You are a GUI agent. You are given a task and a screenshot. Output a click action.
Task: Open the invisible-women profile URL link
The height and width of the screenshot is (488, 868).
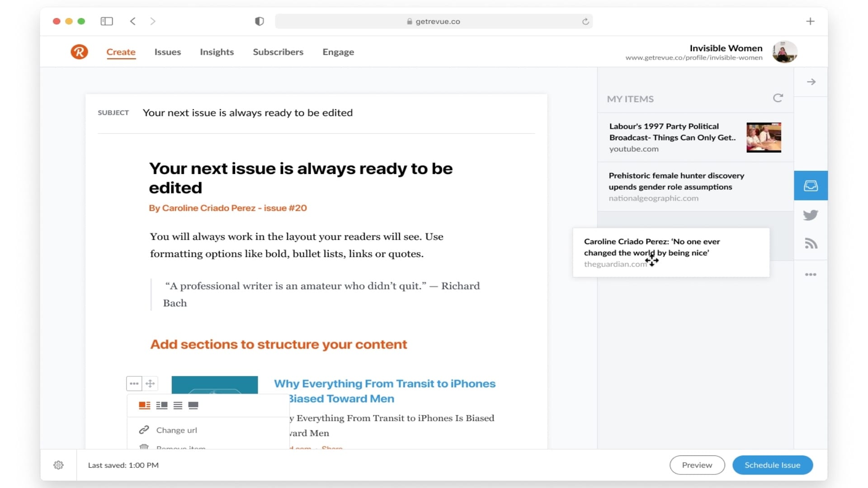[x=694, y=58]
